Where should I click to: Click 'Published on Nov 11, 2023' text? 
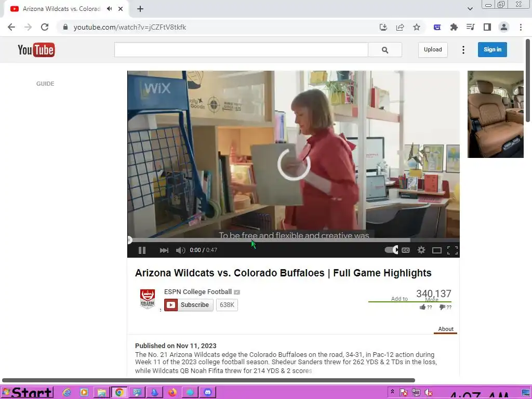pyautogui.click(x=176, y=345)
